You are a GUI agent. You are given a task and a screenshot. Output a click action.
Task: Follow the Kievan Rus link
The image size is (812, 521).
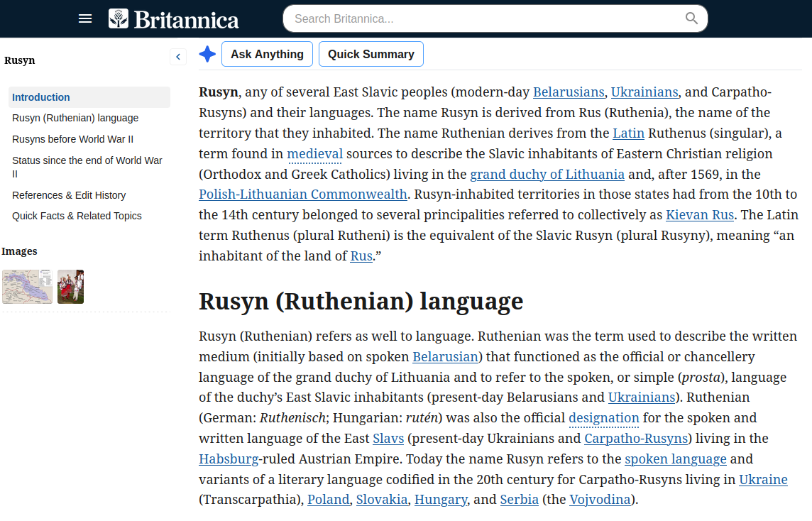tap(700, 215)
